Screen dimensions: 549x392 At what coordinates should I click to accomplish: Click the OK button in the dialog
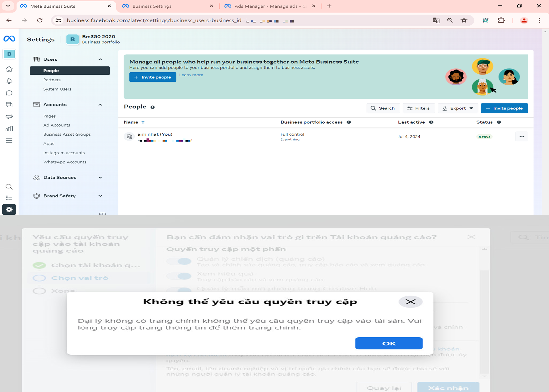pyautogui.click(x=389, y=343)
